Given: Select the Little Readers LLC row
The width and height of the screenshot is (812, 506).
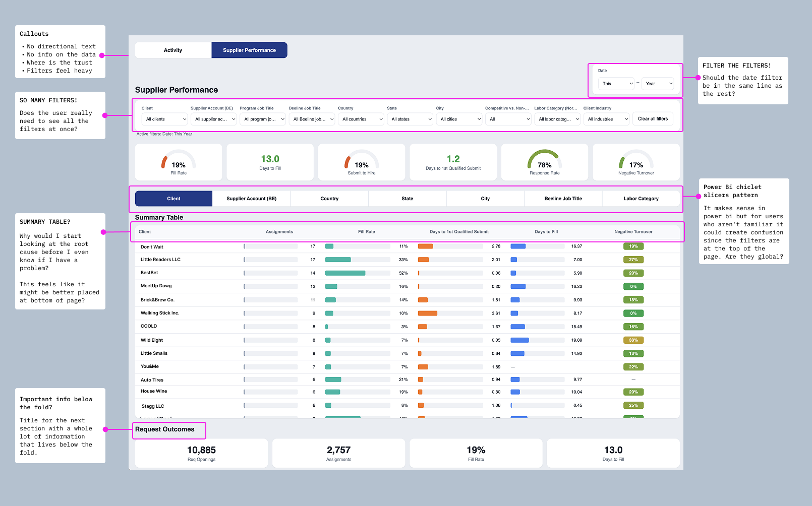Looking at the screenshot, I should (408, 260).
